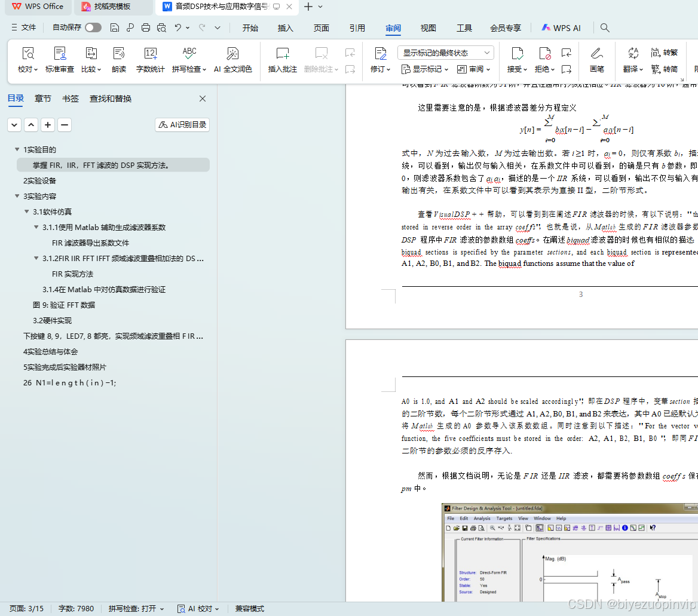Switch to 章节 navigation tab
Image resolution: width=698 pixels, height=616 pixels.
click(x=43, y=99)
